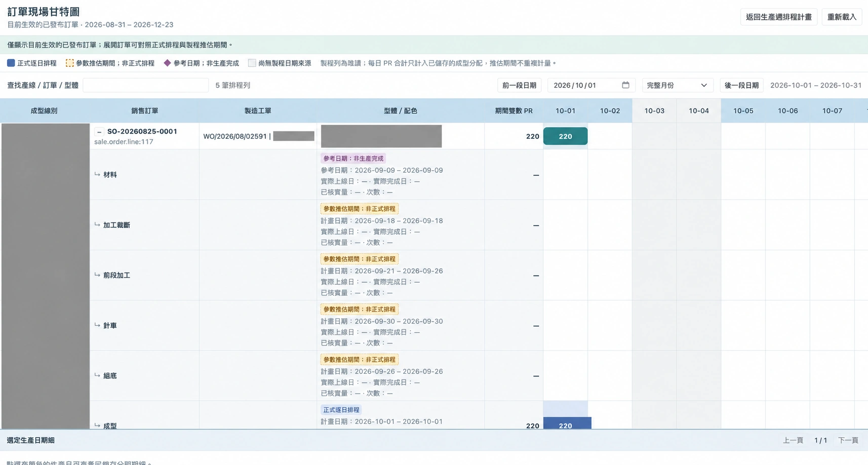868x465 pixels.
Task: Click the 正式逐日排程 badge in 成型 row
Action: coord(341,410)
